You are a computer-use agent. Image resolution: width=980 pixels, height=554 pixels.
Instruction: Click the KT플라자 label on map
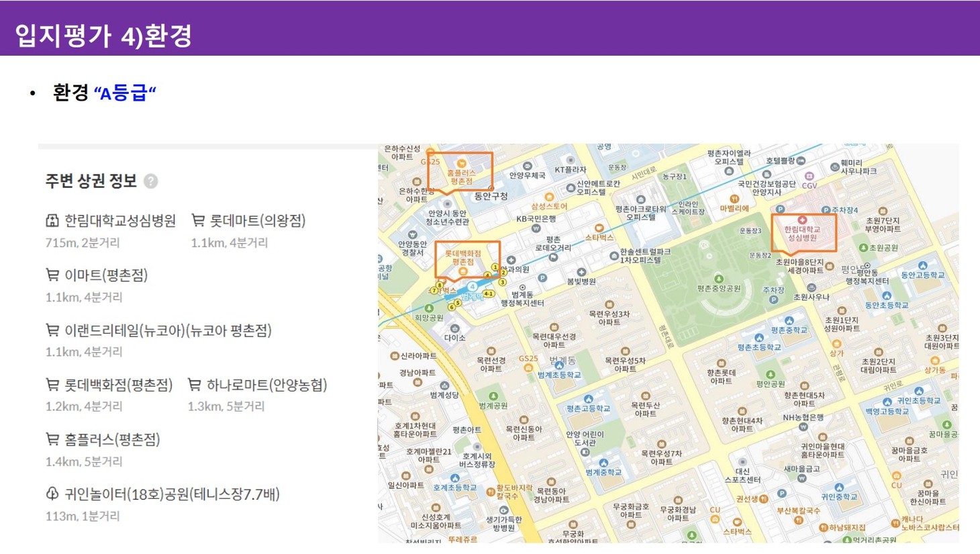coord(571,170)
